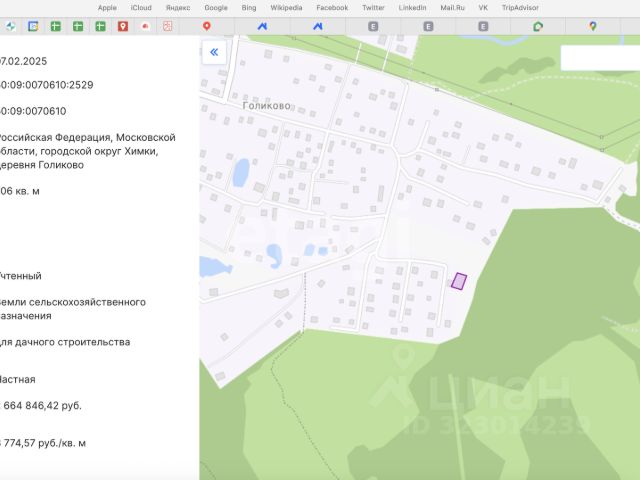Open the Яндекс favorites bookmark
This screenshot has height=480, width=640.
coord(178,8)
